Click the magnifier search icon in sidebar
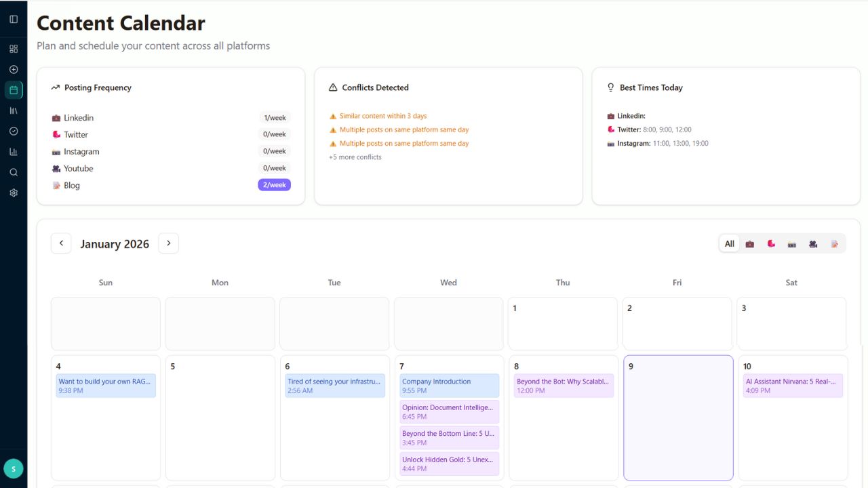Screen dimensions: 868x488 tap(14, 172)
